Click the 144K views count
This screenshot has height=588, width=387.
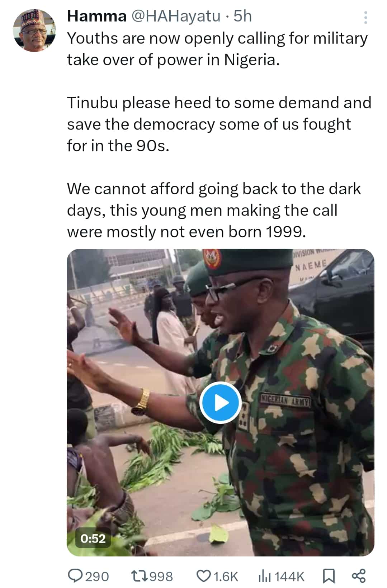[x=289, y=577]
